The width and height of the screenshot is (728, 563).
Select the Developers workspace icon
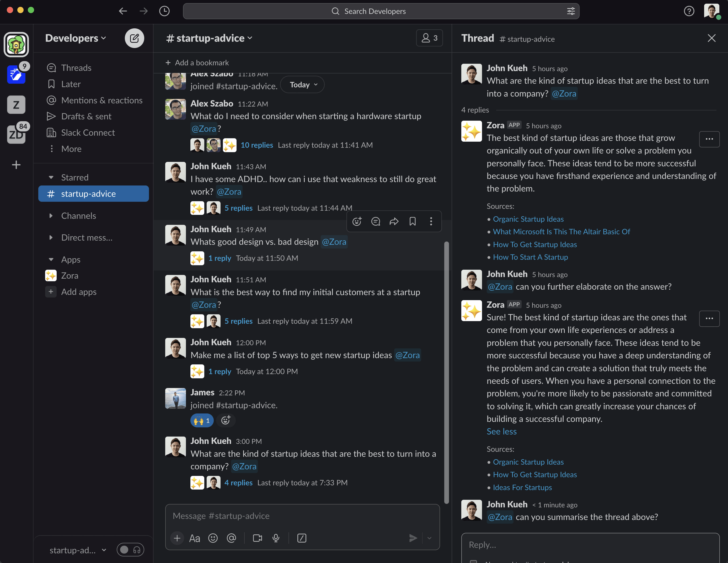pos(16,44)
